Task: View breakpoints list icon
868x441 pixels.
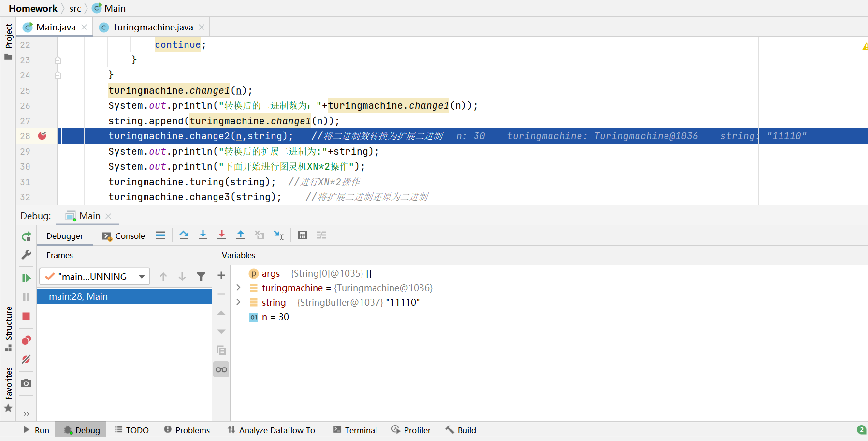Action: (26, 340)
